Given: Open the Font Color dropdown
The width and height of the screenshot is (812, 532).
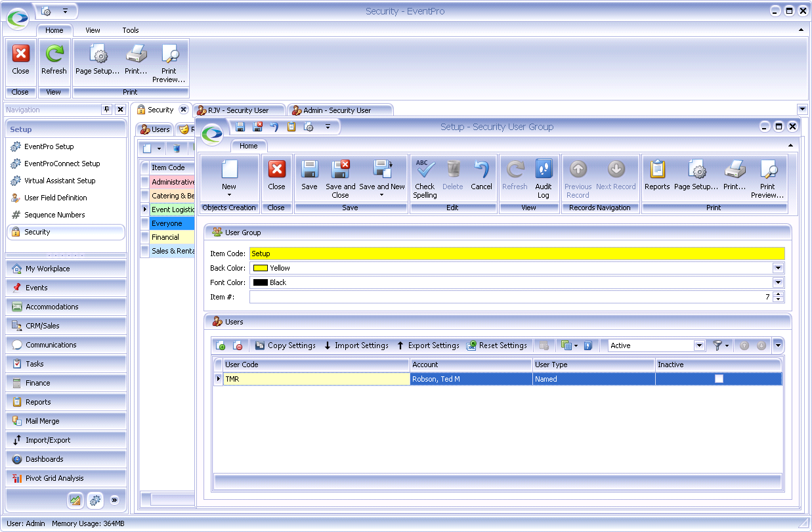Looking at the screenshot, I should (x=778, y=282).
